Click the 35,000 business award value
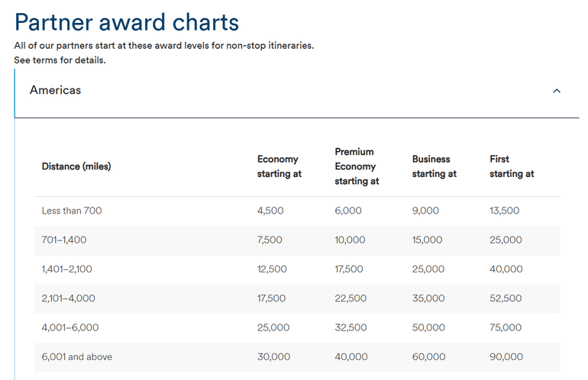Screen dimensions: 588x380 pos(428,298)
